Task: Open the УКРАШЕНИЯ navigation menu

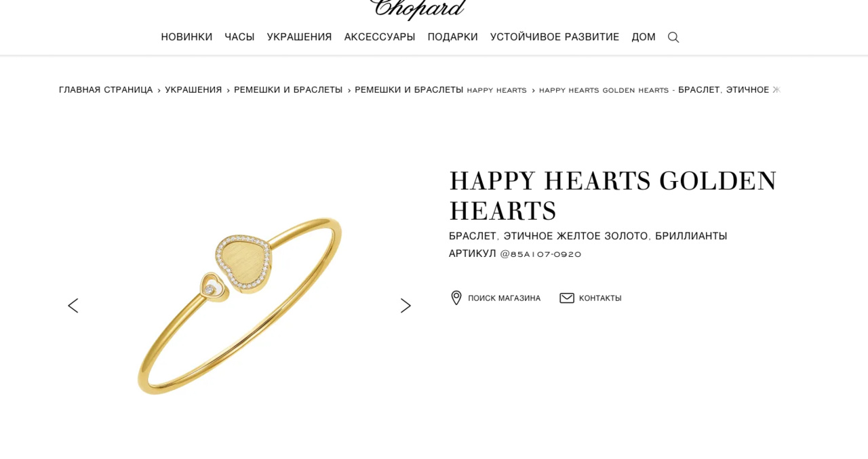Action: (299, 37)
